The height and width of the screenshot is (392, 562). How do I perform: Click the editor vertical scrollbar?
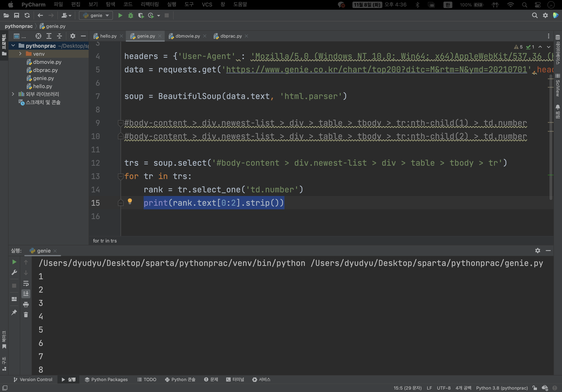(550, 137)
